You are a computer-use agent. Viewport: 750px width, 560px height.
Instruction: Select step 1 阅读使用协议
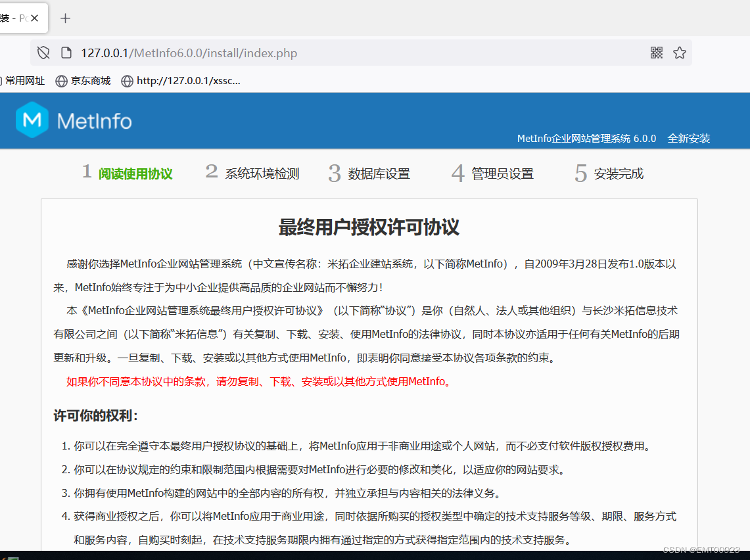[128, 173]
